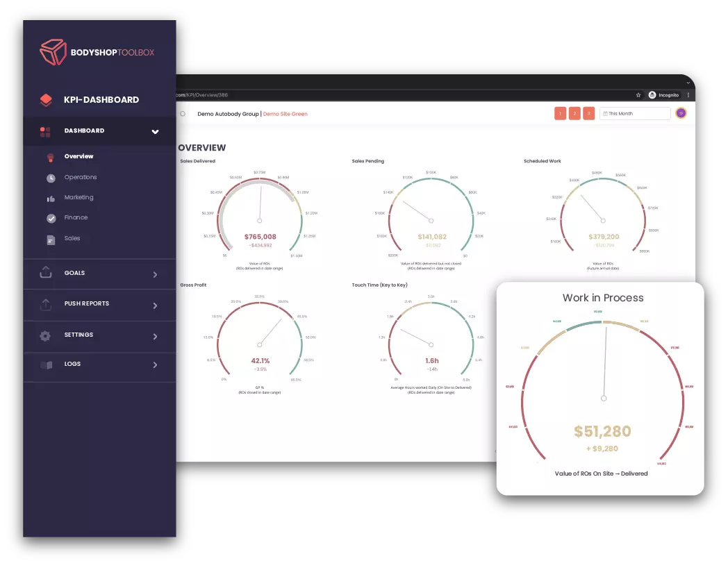Go to the Operations dashboard page

click(x=81, y=178)
